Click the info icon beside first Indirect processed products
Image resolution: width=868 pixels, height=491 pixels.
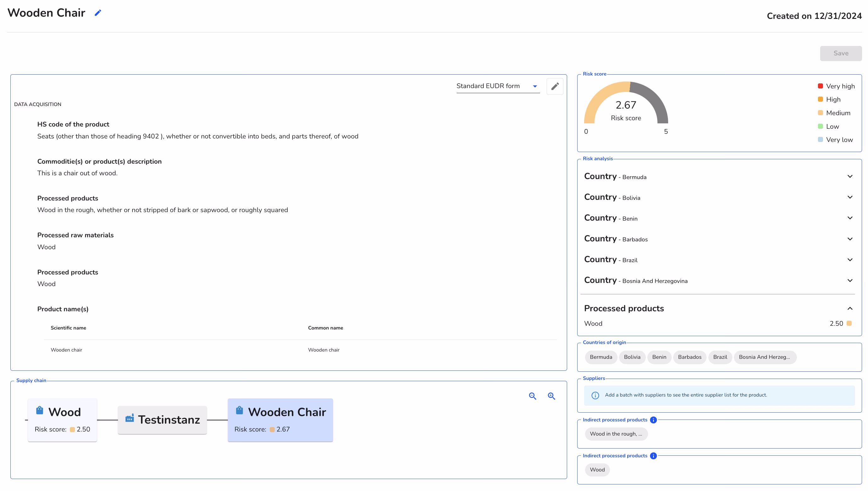click(x=653, y=420)
